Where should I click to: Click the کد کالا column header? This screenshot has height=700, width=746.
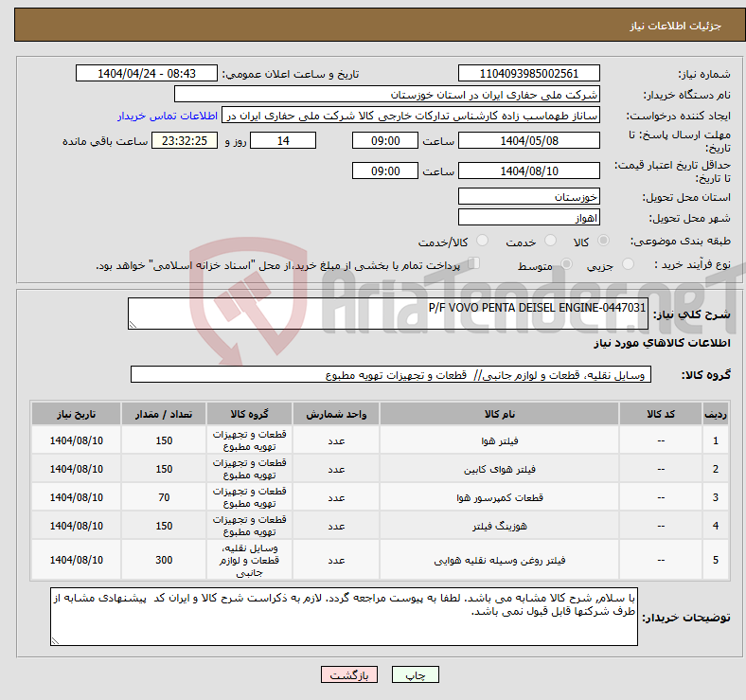point(661,414)
